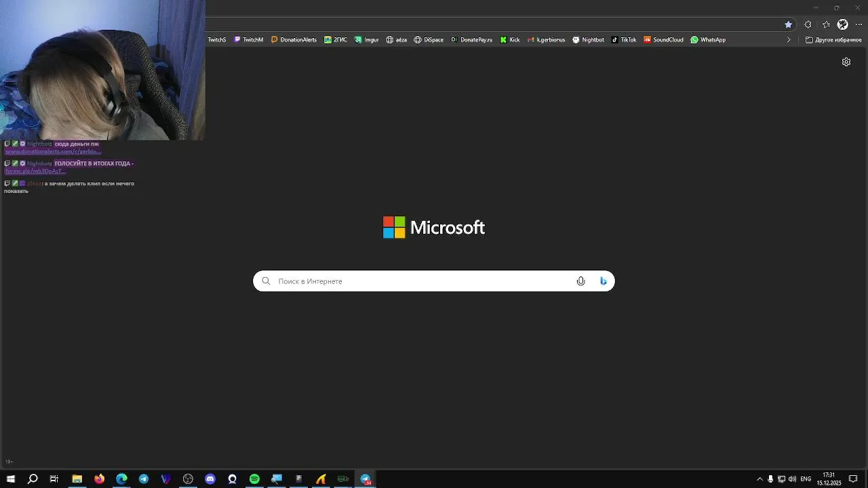Open the browser extensions icon

(808, 24)
